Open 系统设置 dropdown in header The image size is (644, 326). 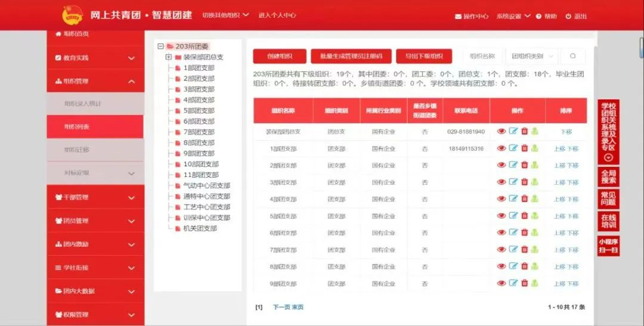pyautogui.click(x=513, y=17)
